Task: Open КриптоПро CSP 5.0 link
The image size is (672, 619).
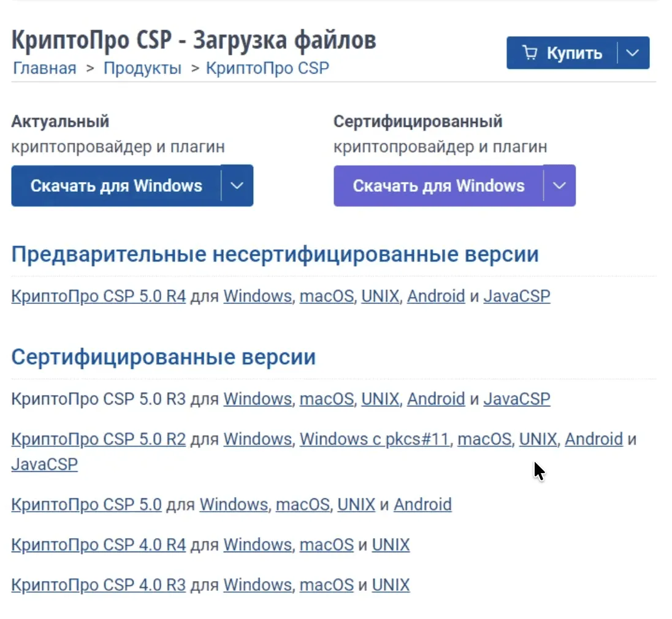Action: pyautogui.click(x=86, y=505)
